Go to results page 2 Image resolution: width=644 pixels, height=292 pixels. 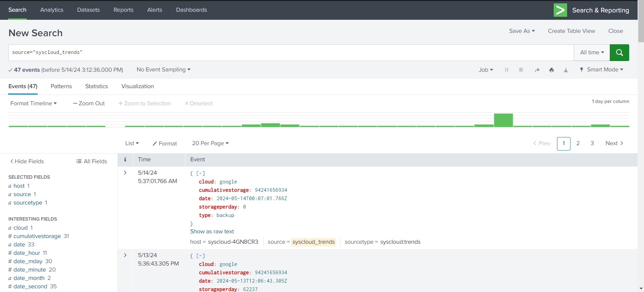[578, 143]
